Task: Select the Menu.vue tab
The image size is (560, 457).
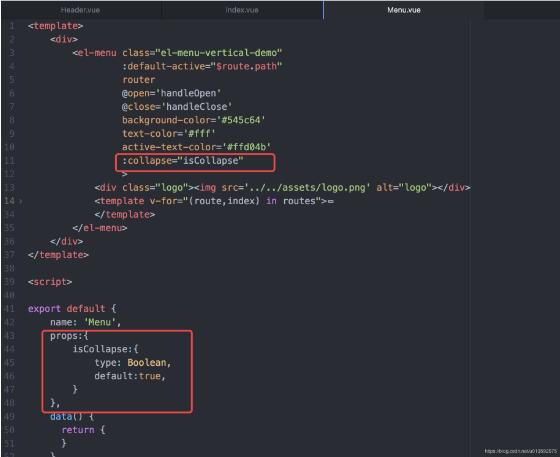Action: (x=404, y=10)
